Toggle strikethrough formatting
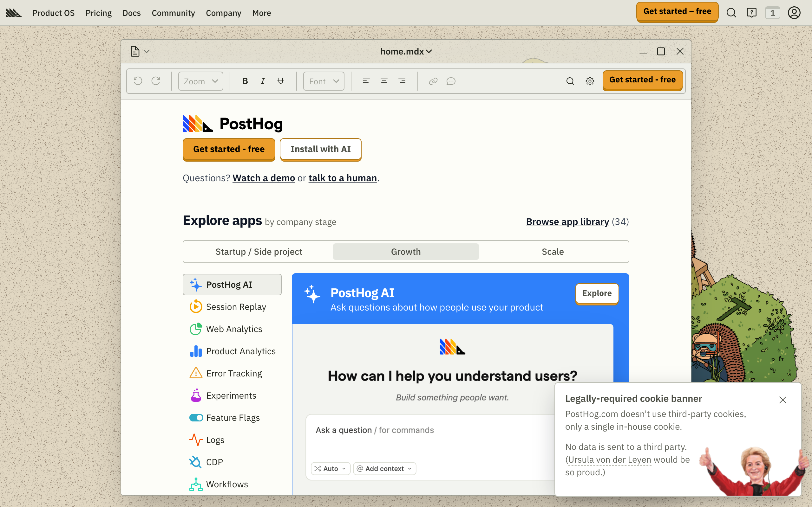Viewport: 812px width, 507px height. 281,81
